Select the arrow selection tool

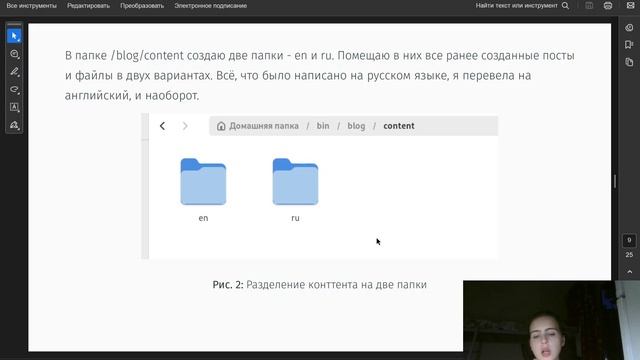point(14,36)
